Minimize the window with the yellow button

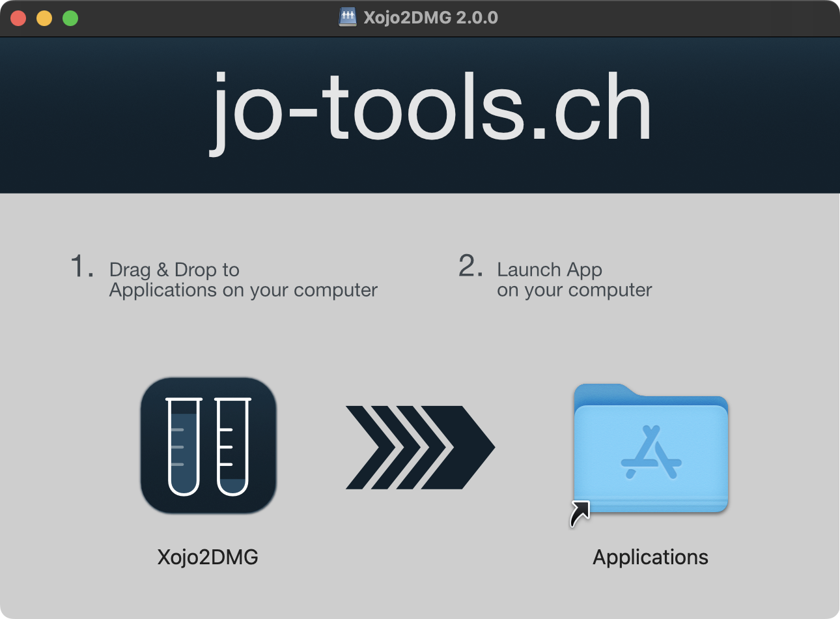tap(44, 18)
